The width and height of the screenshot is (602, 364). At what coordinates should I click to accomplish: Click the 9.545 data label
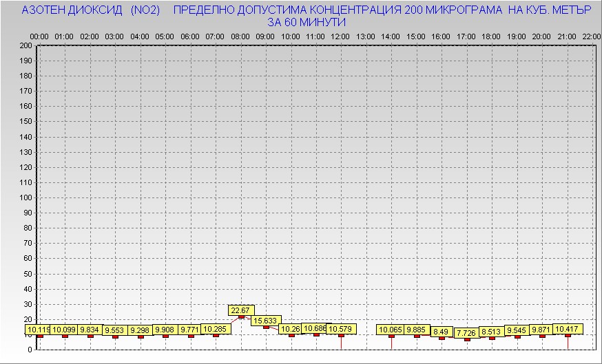point(517,330)
